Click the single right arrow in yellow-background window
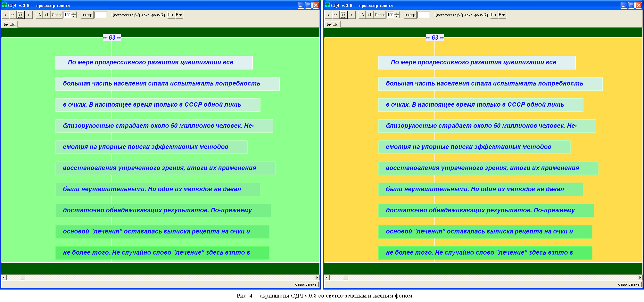Image resolution: width=644 pixels, height=302 pixels. coord(351,15)
